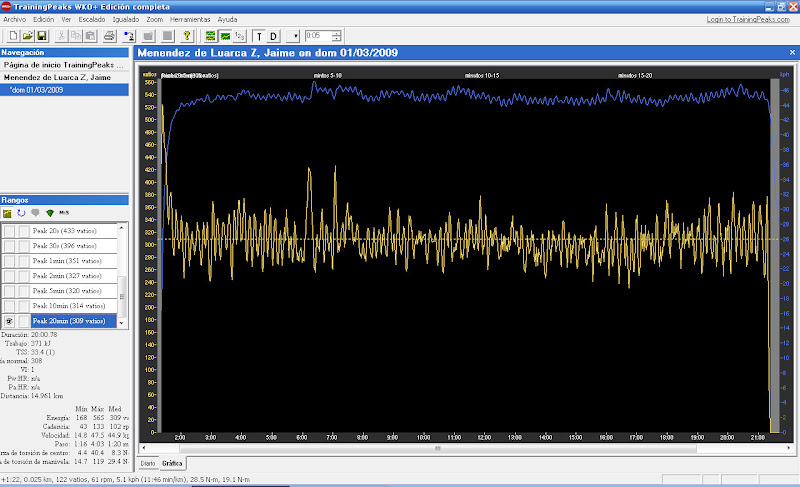Toggle first checkbox beside Peak 1min

(9, 260)
